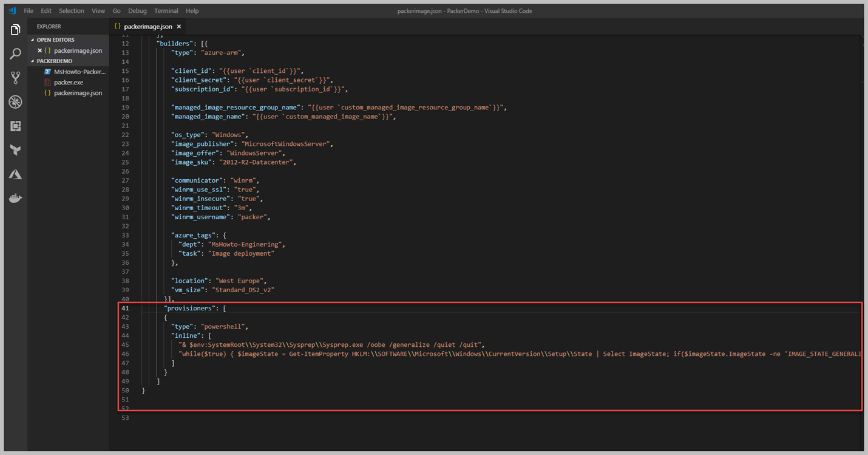
Task: Open the Azure view in activity bar
Action: point(15,174)
